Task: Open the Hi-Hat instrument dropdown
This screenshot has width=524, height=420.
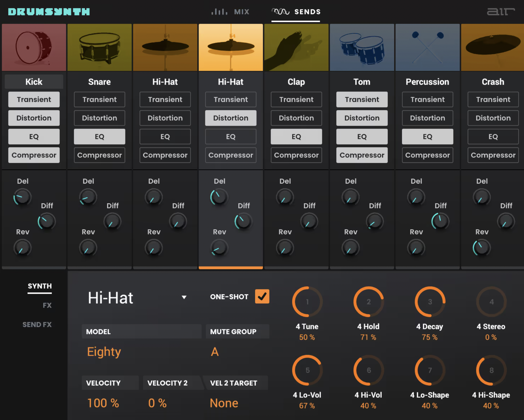Action: [x=184, y=297]
